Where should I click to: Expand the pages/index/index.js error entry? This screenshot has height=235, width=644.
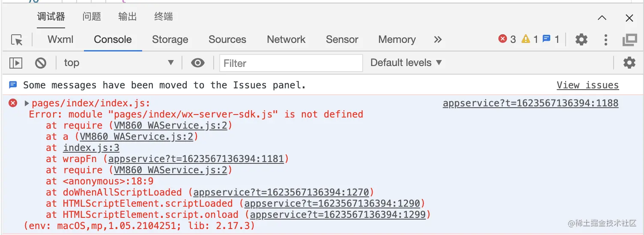27,103
